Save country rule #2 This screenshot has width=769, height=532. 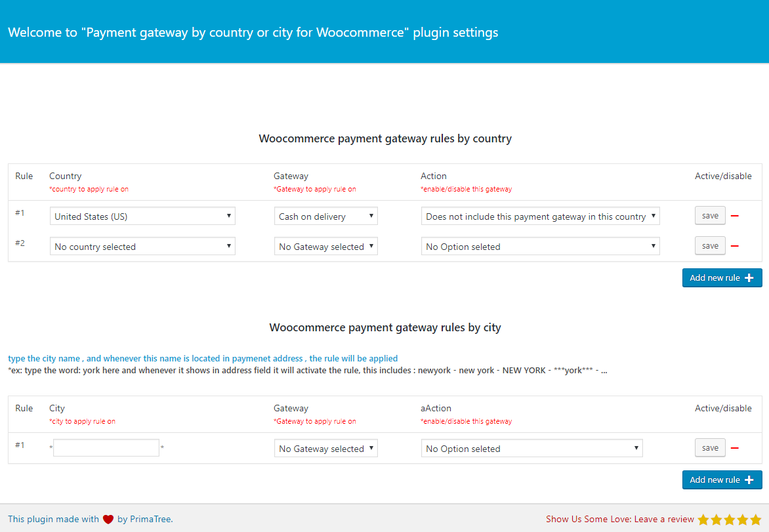[710, 246]
